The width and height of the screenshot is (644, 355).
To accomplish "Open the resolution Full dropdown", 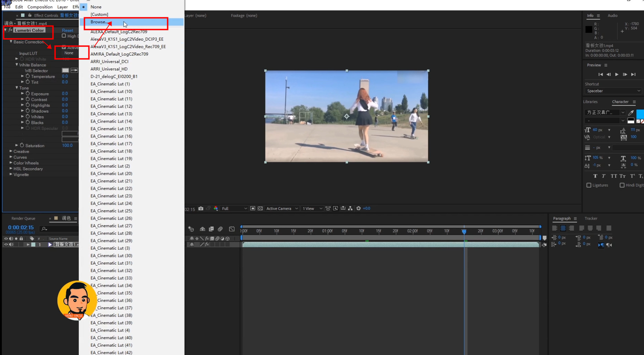I will tap(234, 208).
